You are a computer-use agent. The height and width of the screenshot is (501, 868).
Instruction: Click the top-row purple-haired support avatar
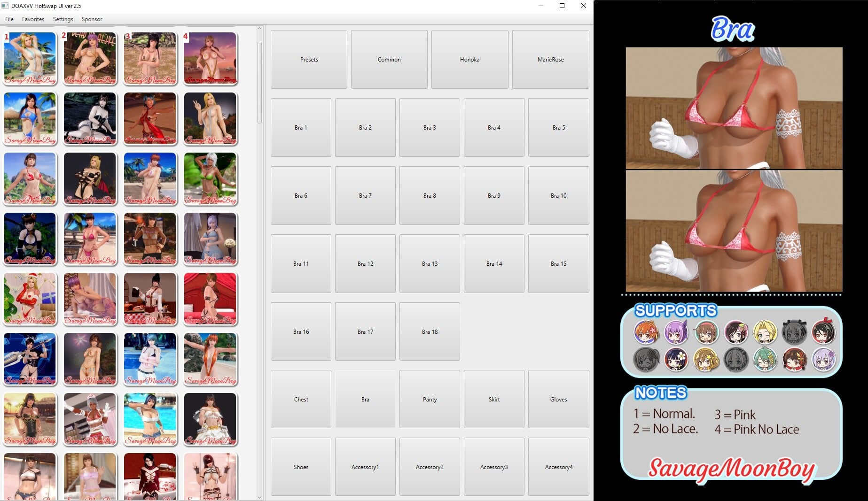(x=676, y=331)
